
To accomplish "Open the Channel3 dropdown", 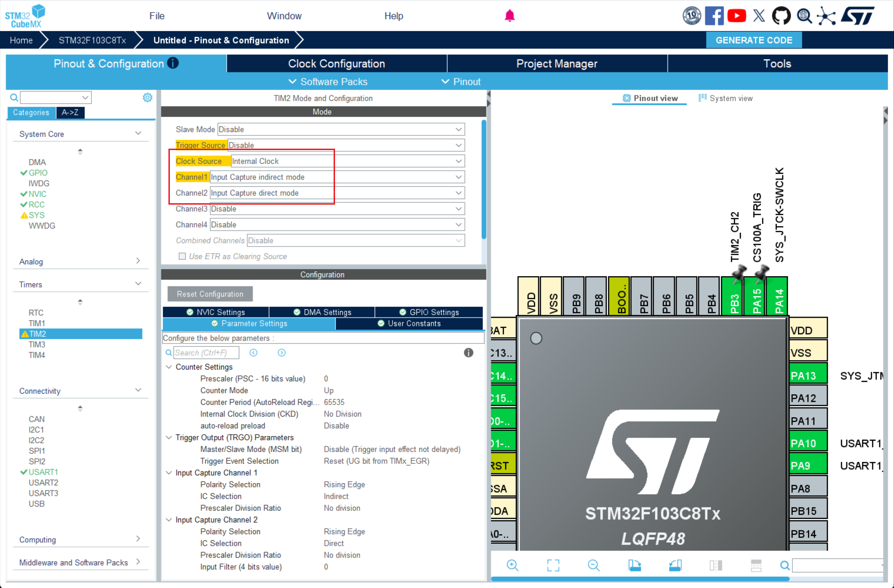I will point(337,209).
